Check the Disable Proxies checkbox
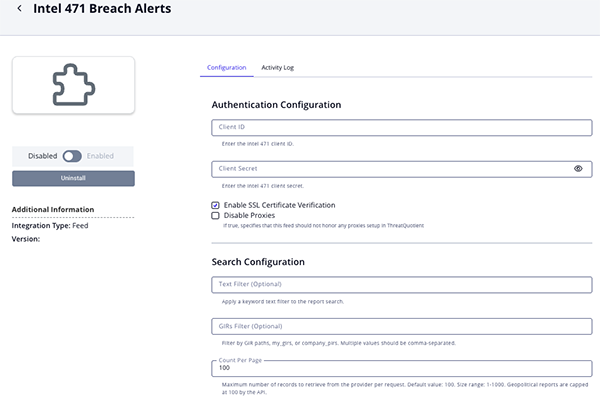 click(215, 215)
